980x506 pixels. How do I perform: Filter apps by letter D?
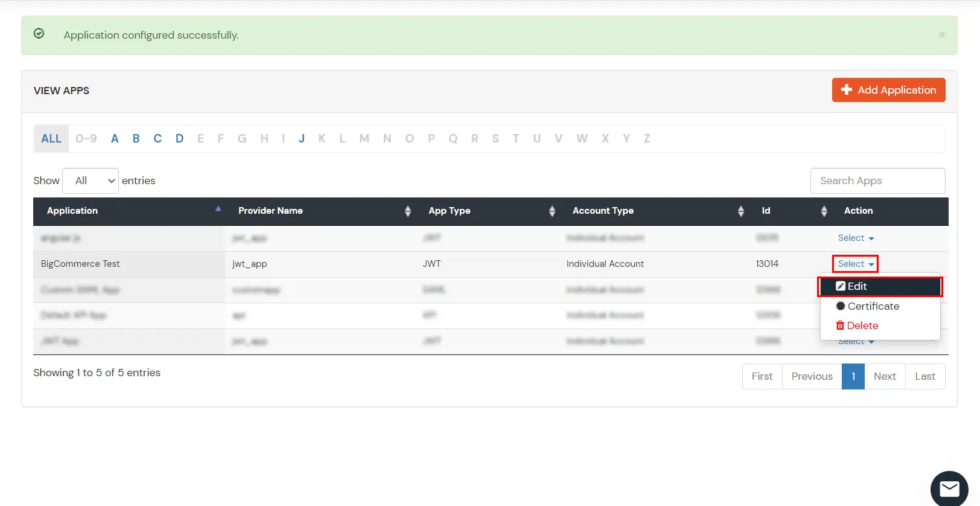(179, 138)
